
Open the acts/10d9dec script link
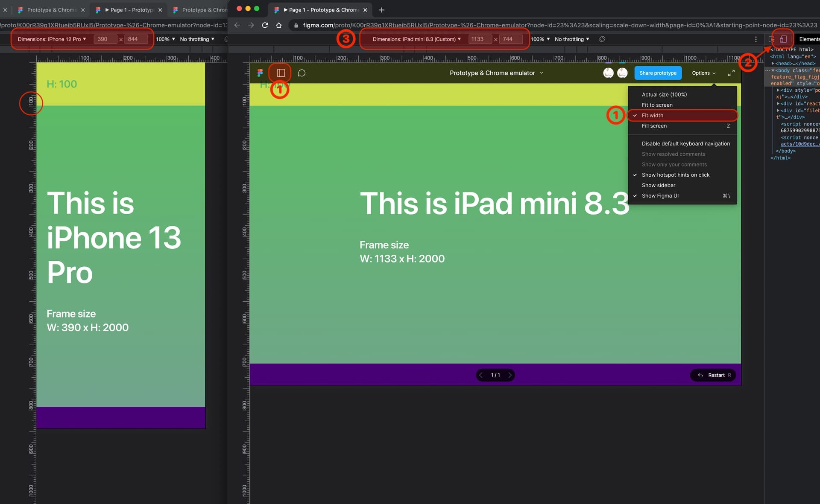[800, 144]
